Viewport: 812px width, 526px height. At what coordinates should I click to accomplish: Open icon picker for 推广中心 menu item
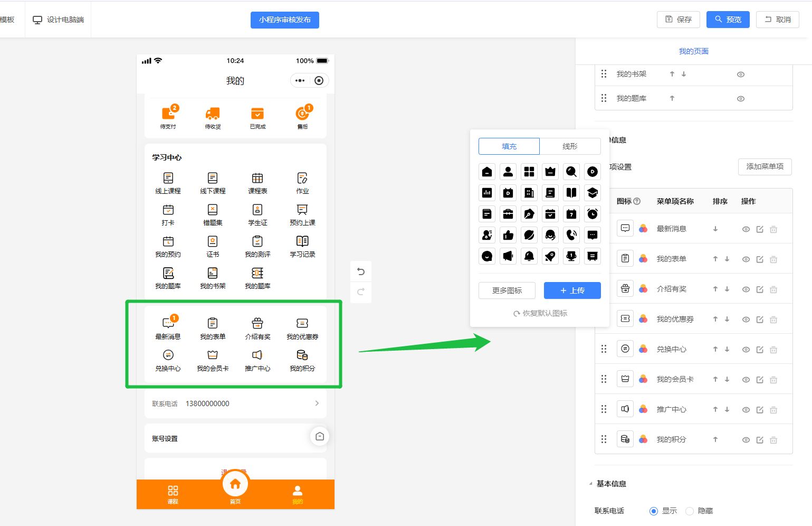click(625, 409)
